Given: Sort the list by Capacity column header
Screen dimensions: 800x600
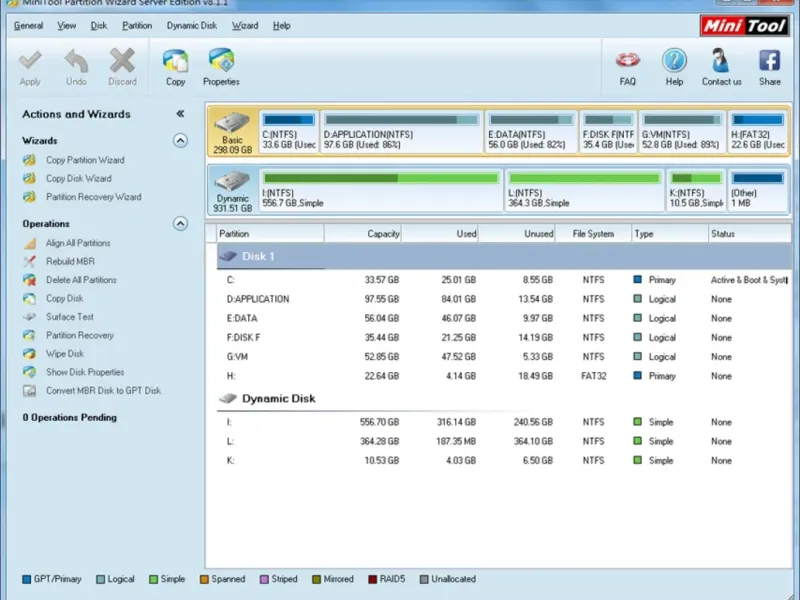Looking at the screenshot, I should click(364, 234).
